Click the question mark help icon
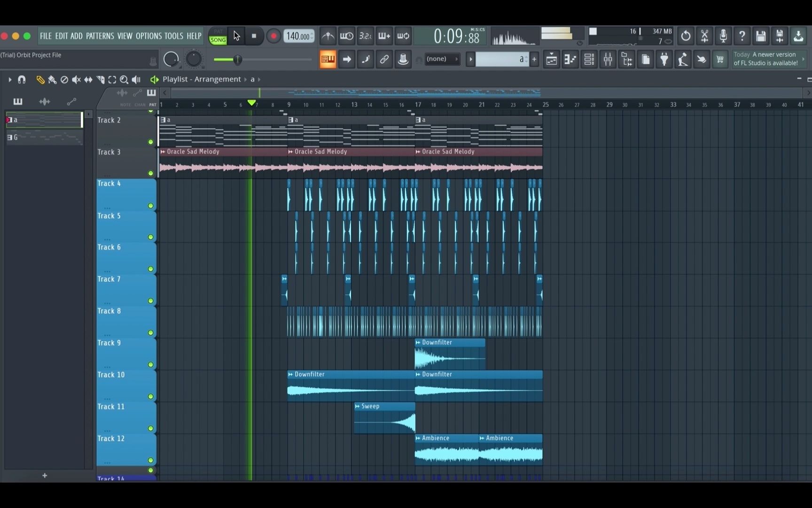The height and width of the screenshot is (508, 812). (742, 36)
